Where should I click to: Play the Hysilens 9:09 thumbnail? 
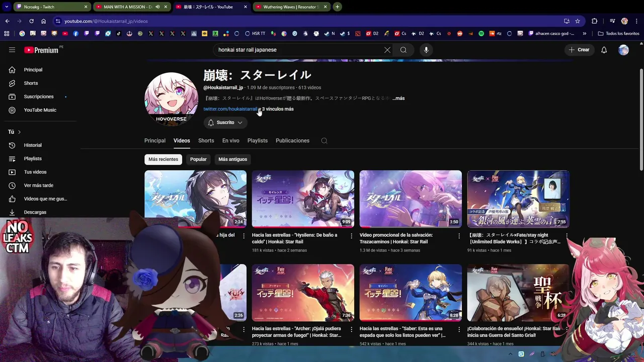tap(303, 199)
